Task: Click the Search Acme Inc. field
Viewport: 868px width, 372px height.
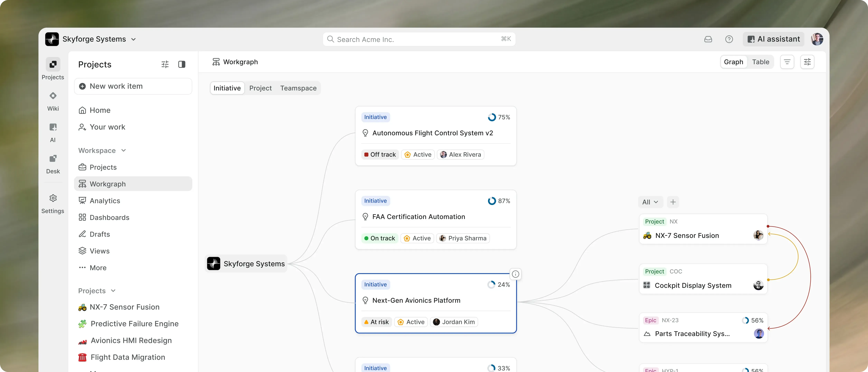Action: coord(419,39)
